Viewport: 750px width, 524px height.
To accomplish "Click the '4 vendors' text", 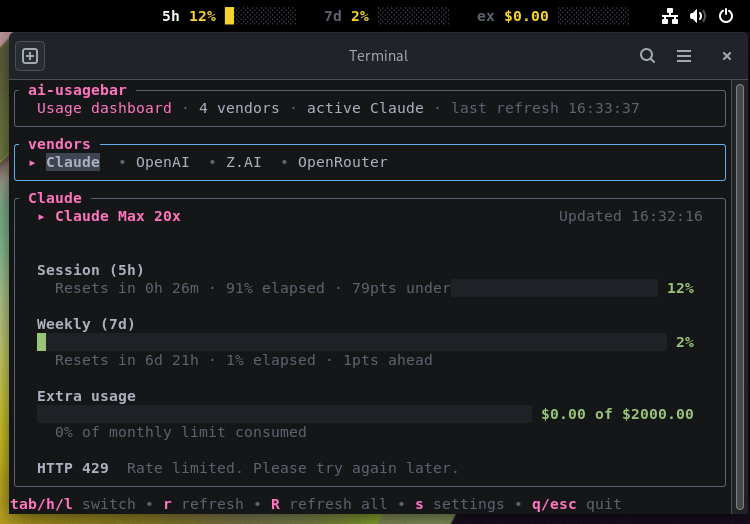I will (x=239, y=109).
